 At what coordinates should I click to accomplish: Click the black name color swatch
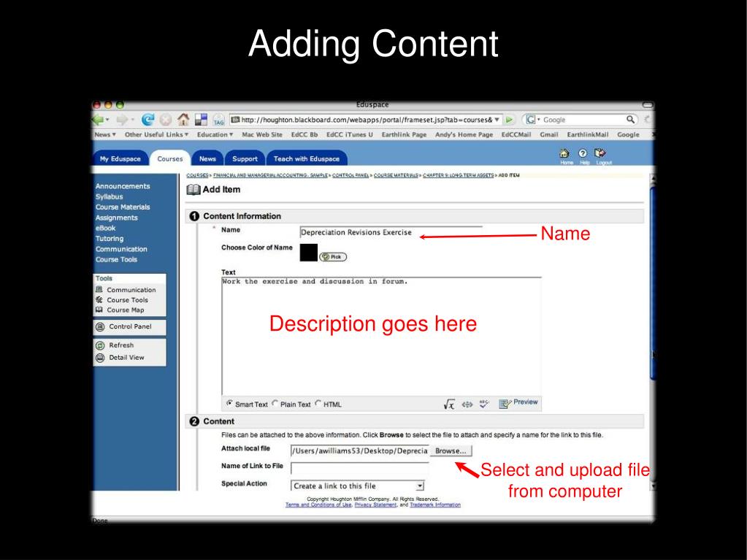click(x=309, y=253)
